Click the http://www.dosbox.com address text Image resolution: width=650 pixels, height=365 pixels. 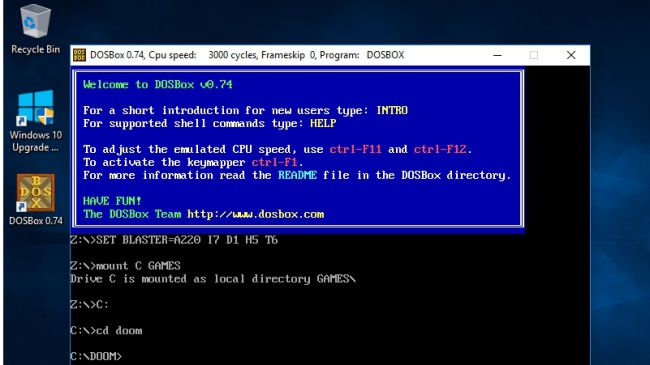click(x=255, y=214)
